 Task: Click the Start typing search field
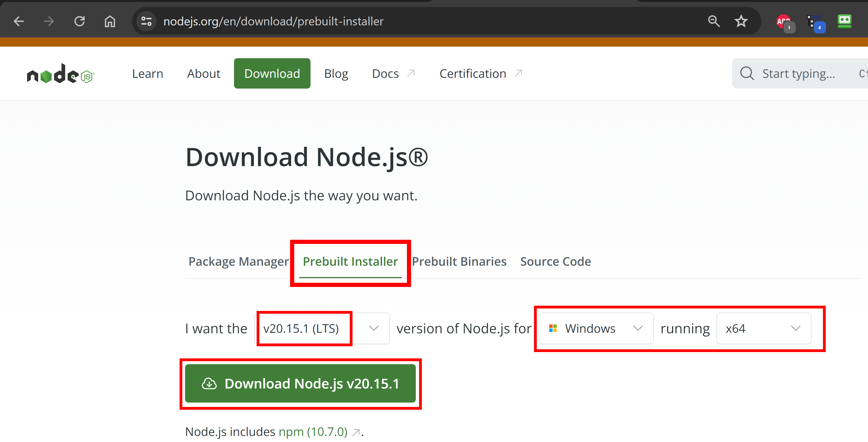coord(799,74)
